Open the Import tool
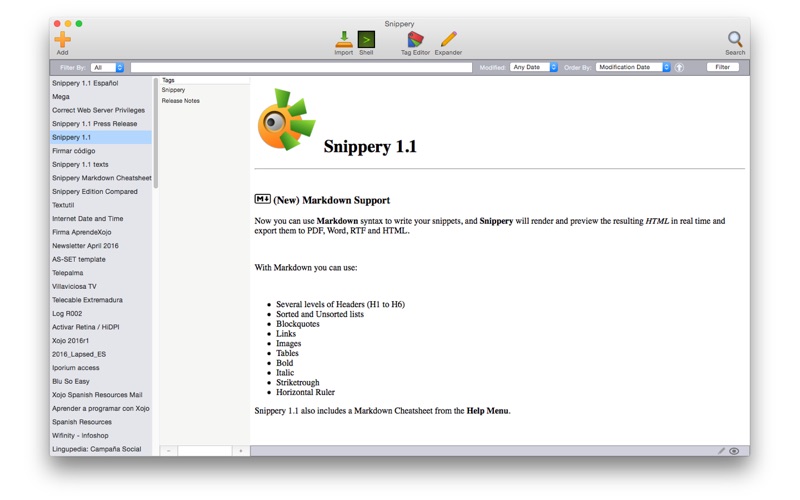Viewport: 800px width, 500px height. (x=343, y=39)
